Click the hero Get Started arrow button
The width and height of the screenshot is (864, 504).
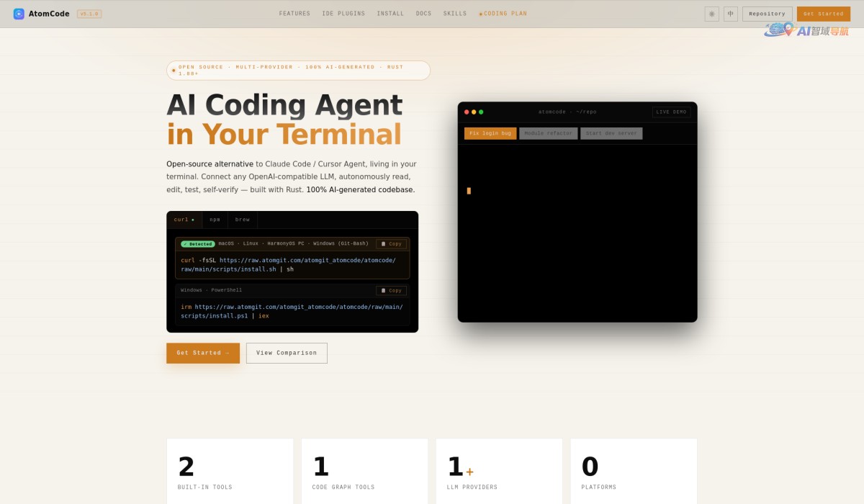coord(203,353)
